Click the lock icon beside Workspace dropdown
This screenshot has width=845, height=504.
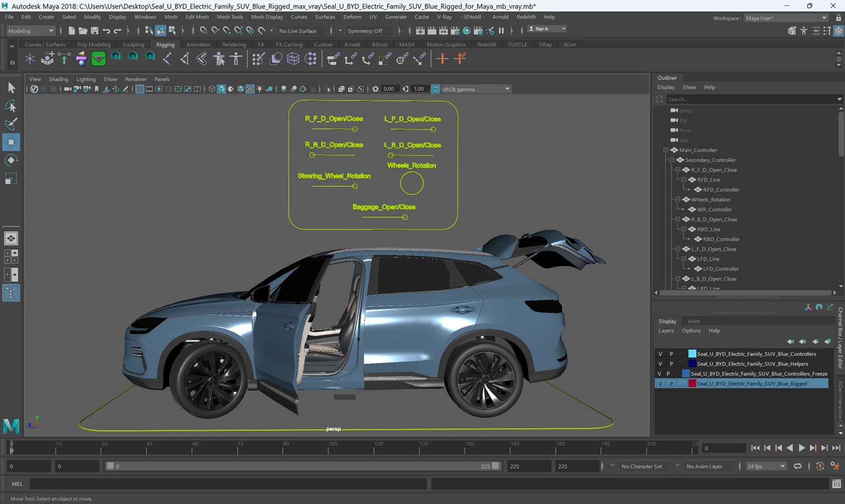click(838, 18)
